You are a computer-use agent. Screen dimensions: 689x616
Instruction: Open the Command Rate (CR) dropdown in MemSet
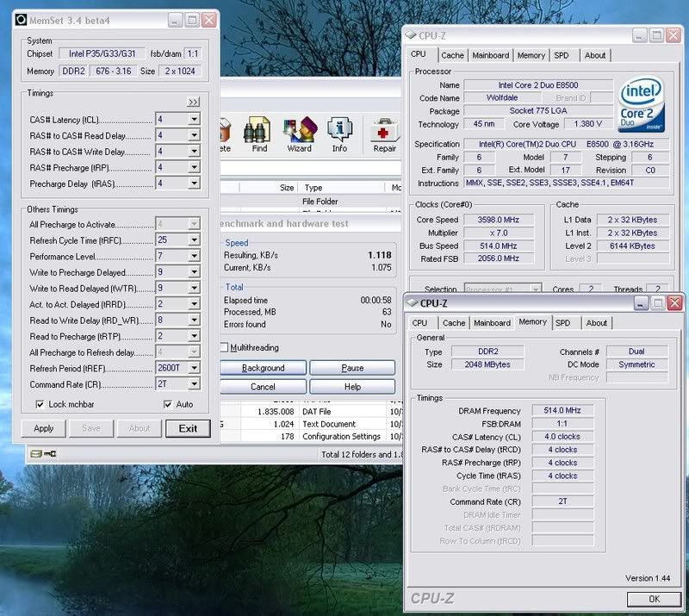coord(194,384)
